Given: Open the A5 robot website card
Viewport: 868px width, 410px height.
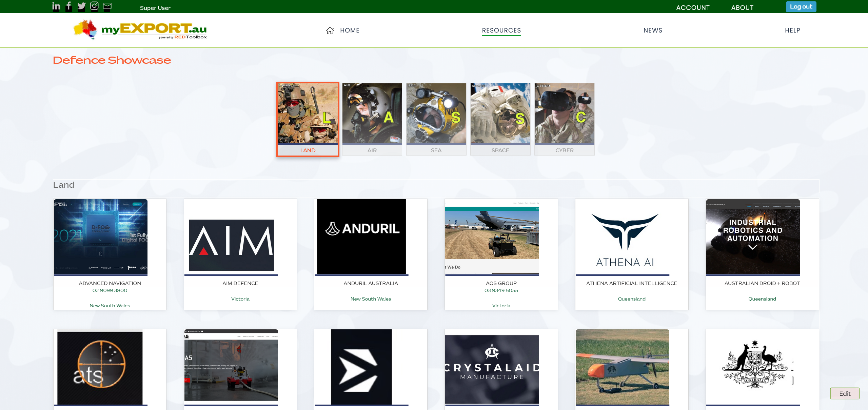Looking at the screenshot, I should 231,365.
